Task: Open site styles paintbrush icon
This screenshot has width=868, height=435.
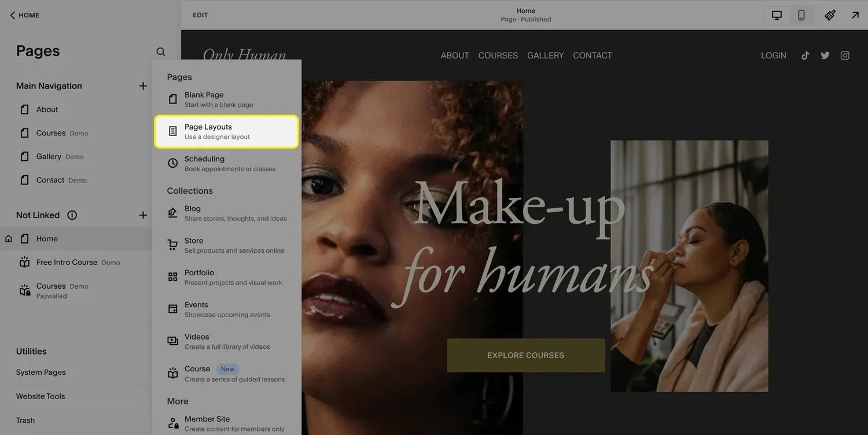Action: pos(830,15)
